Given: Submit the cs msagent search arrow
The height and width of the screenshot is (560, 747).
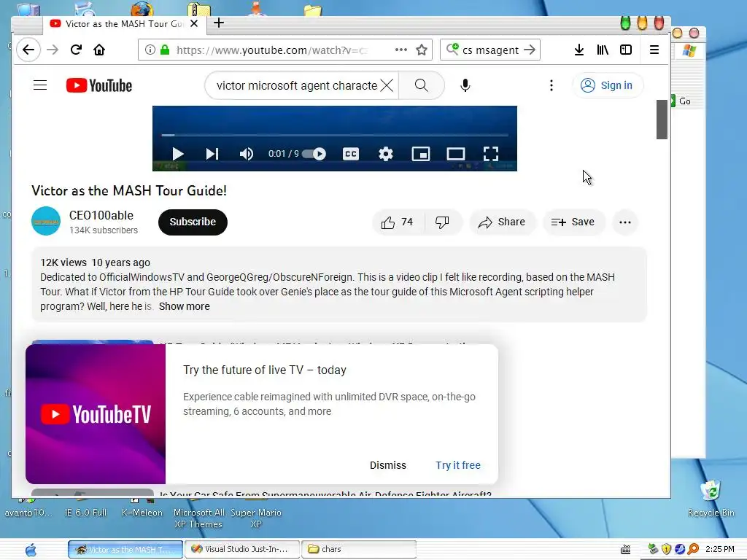Looking at the screenshot, I should click(x=530, y=50).
